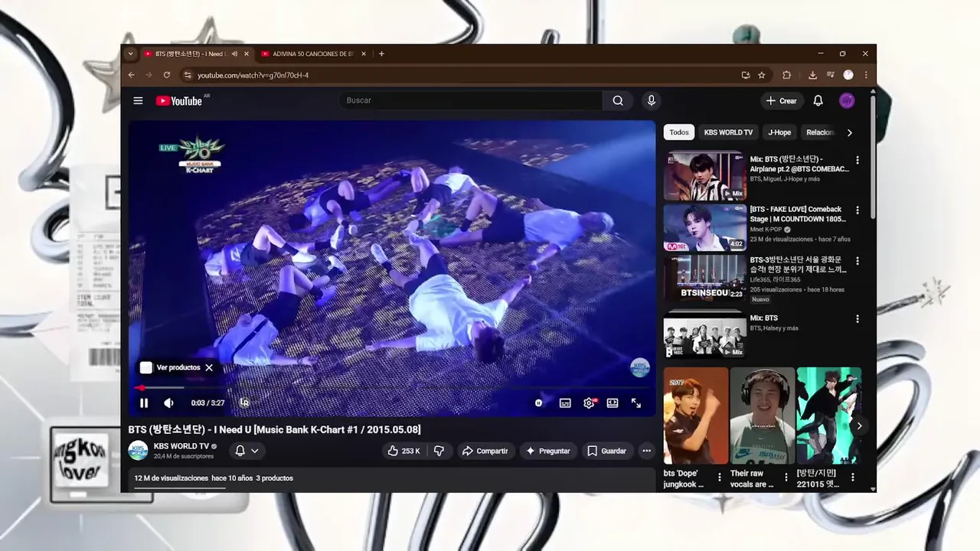This screenshot has height=551, width=980.
Task: Open the Chrome three-dot menu
Action: 866,75
